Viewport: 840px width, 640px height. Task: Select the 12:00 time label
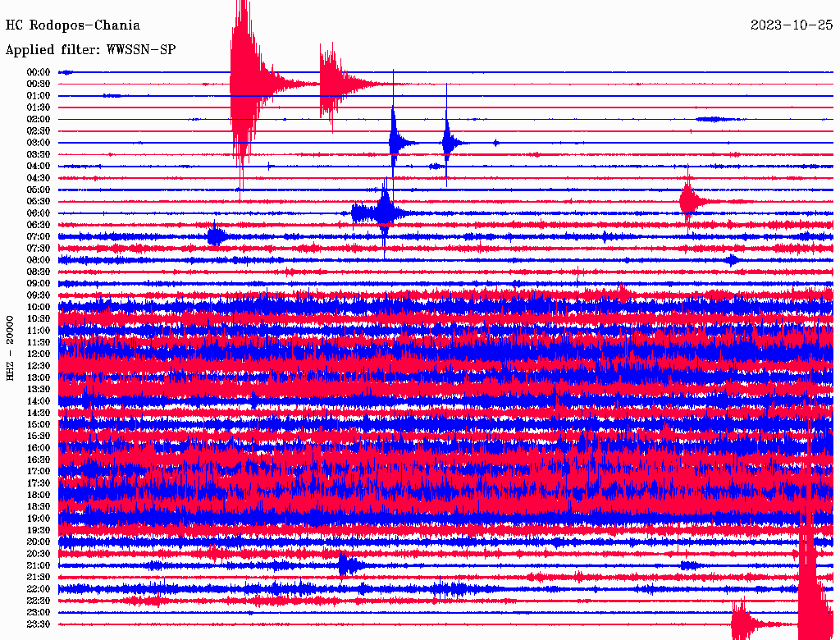click(39, 354)
